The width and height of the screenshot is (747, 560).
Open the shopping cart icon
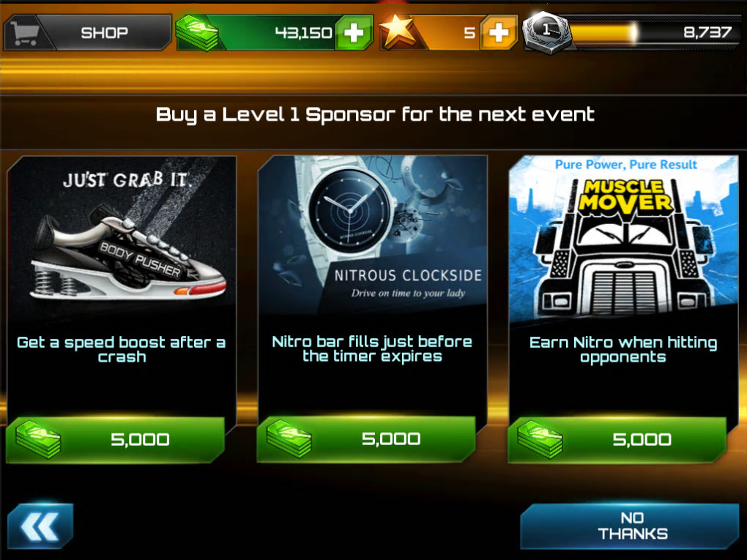pos(24,33)
